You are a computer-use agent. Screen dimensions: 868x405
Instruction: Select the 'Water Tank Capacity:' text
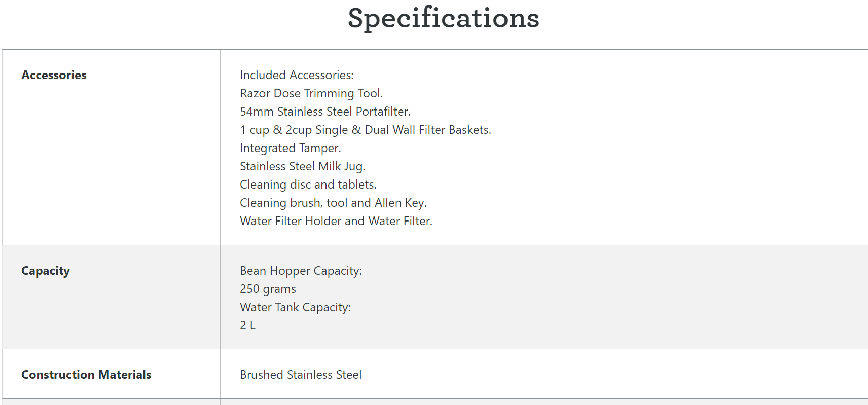[295, 307]
